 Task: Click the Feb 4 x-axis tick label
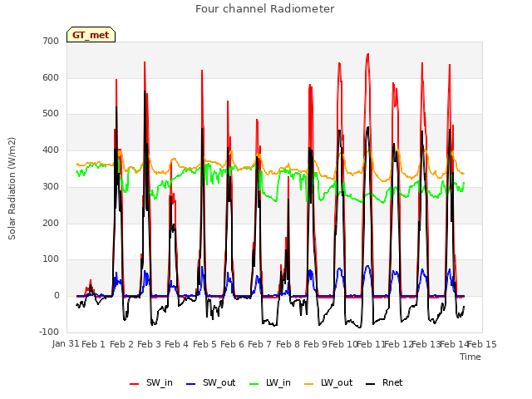(177, 344)
